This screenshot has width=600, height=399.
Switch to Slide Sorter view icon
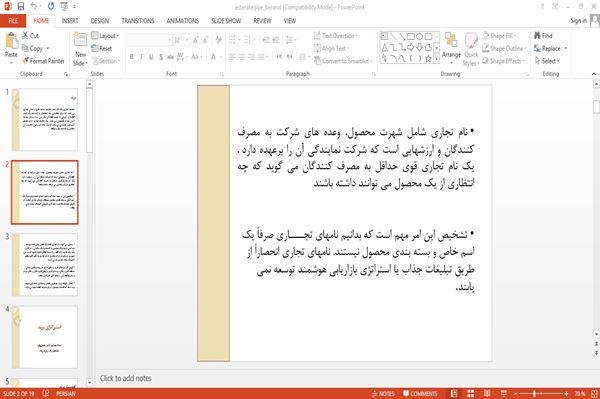point(470,394)
